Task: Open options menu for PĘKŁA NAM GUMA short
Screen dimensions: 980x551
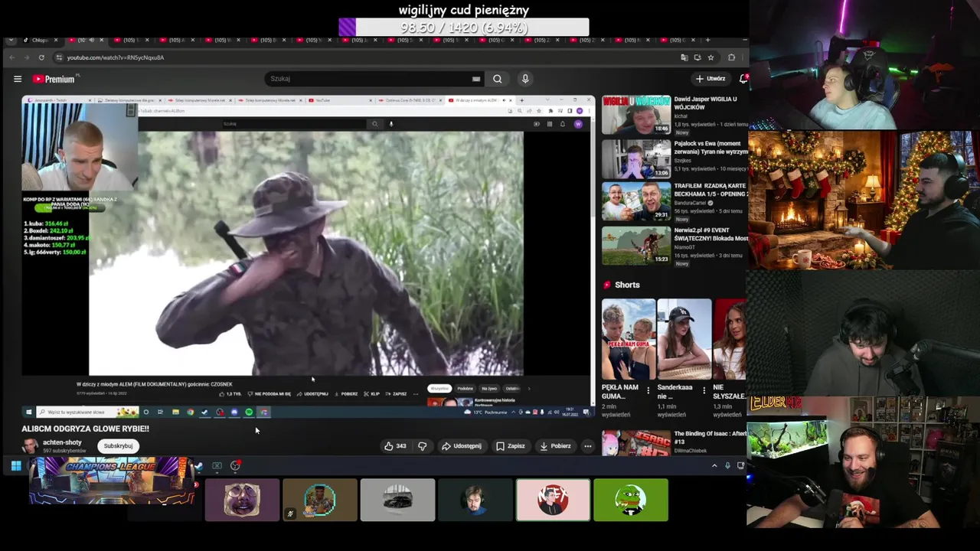Action: tap(648, 391)
